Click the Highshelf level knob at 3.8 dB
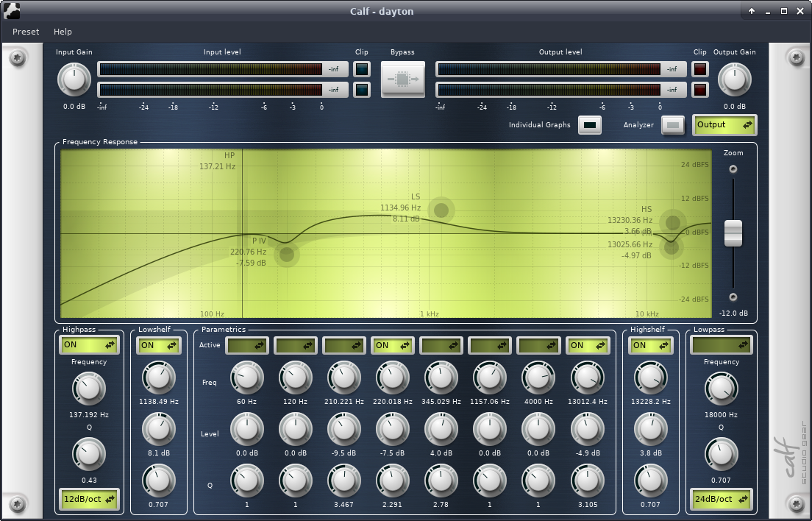 [650, 429]
